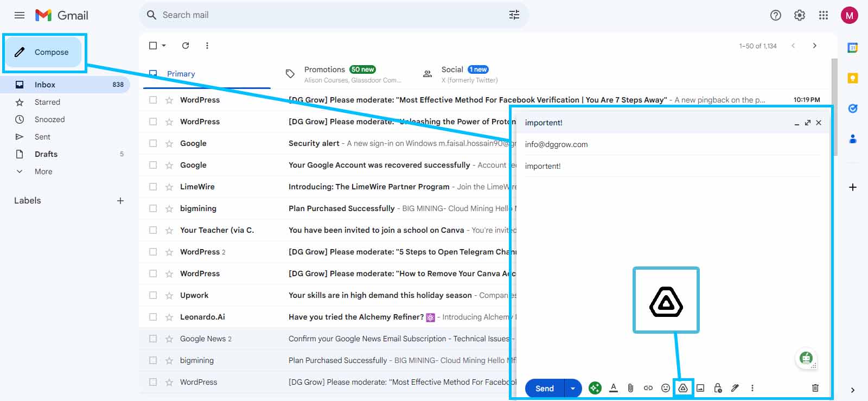Open the Starred folder
The height and width of the screenshot is (401, 868).
pos(65,102)
